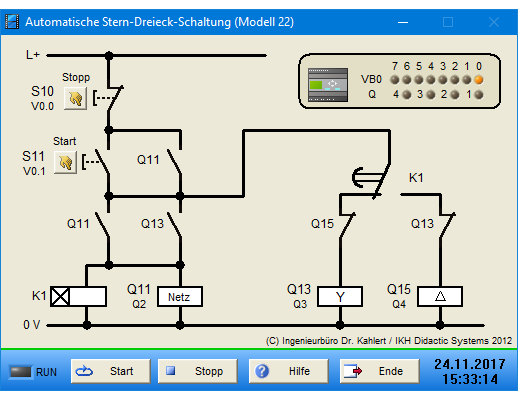Minimize the Stern-Dreieck-Schaltung window
The image size is (518, 398).
pos(403,22)
